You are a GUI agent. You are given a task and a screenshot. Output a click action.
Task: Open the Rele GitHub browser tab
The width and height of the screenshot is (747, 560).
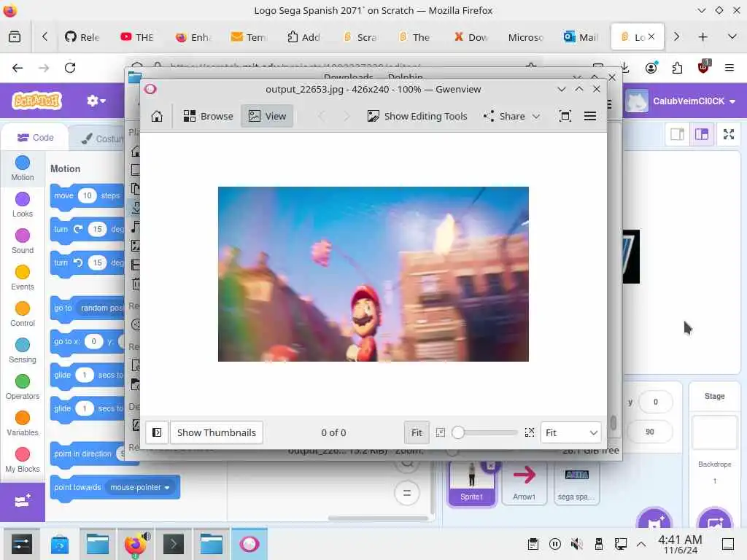(x=82, y=37)
